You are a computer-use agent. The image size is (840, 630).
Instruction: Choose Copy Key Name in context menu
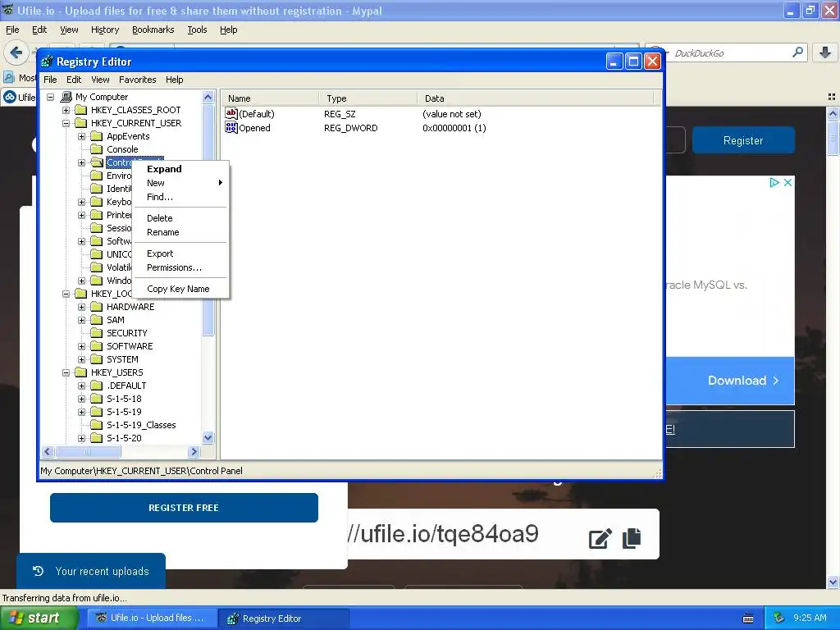point(180,289)
